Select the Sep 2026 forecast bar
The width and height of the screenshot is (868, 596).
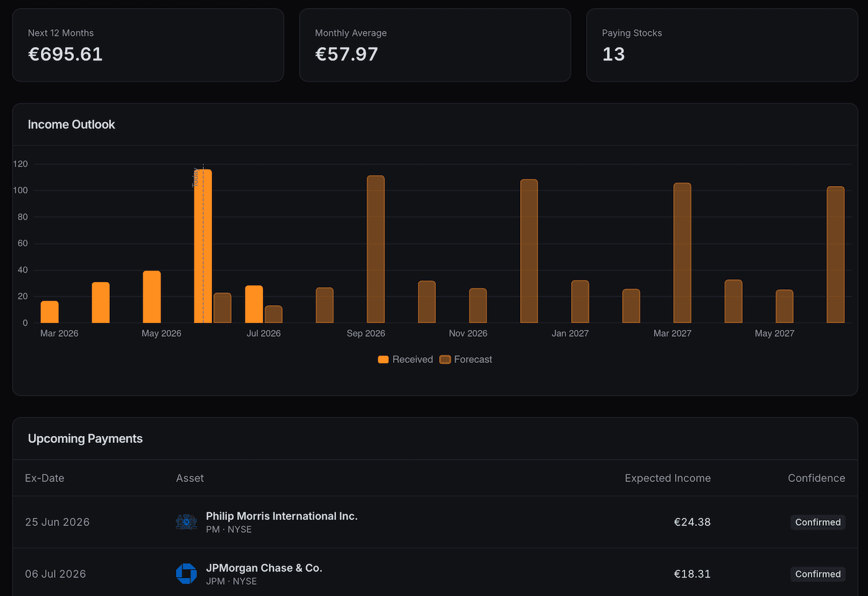pos(376,249)
